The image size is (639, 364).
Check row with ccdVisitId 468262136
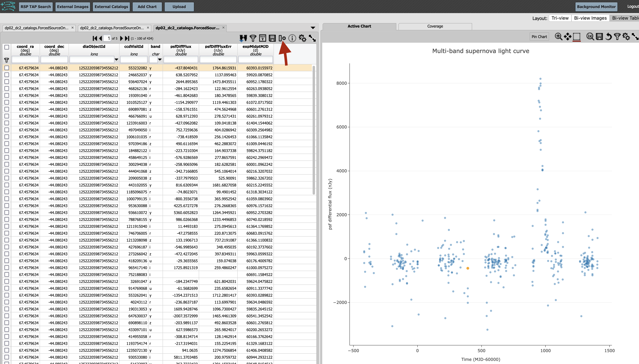click(x=7, y=89)
